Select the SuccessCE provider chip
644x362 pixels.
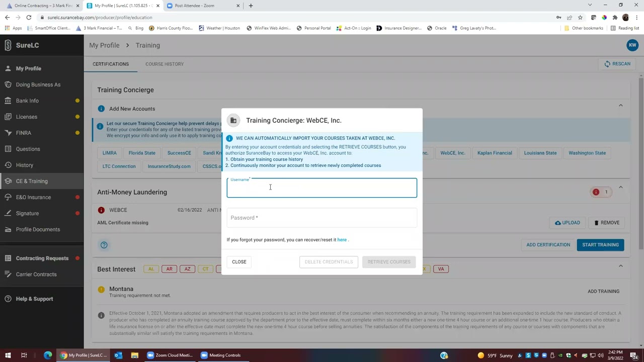(179, 153)
